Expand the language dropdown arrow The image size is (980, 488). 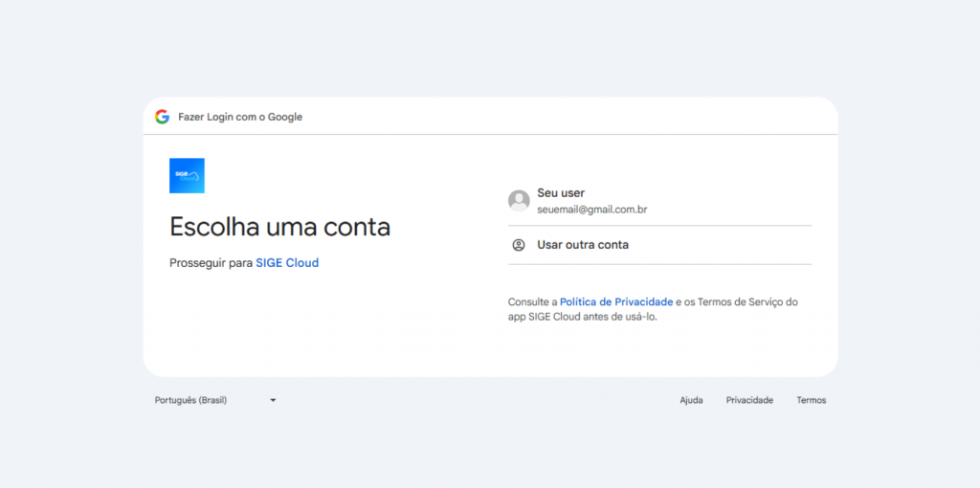click(273, 400)
